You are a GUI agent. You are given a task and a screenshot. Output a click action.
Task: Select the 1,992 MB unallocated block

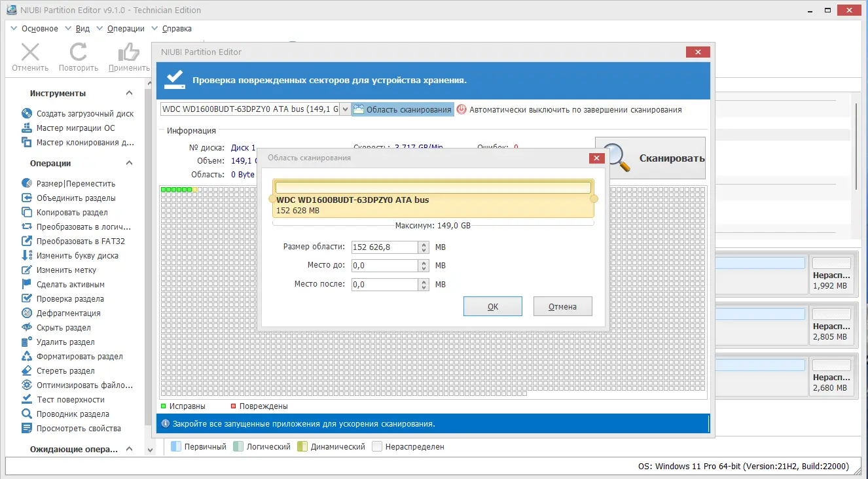point(832,274)
